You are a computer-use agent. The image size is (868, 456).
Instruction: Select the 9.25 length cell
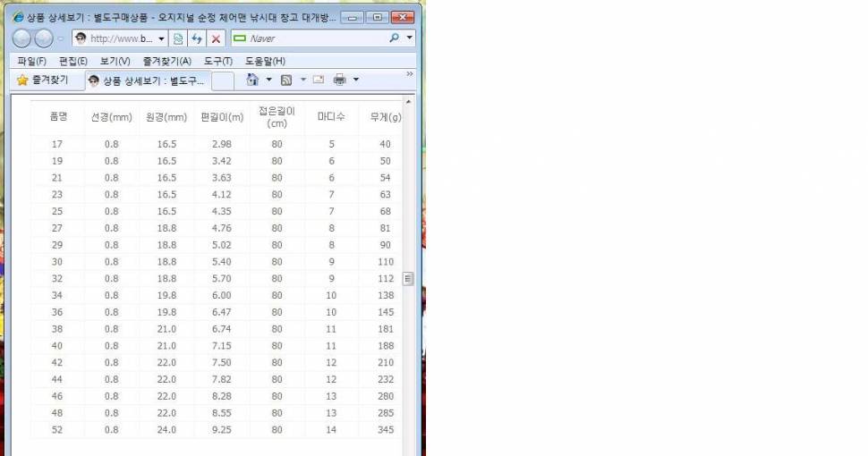pos(221,429)
